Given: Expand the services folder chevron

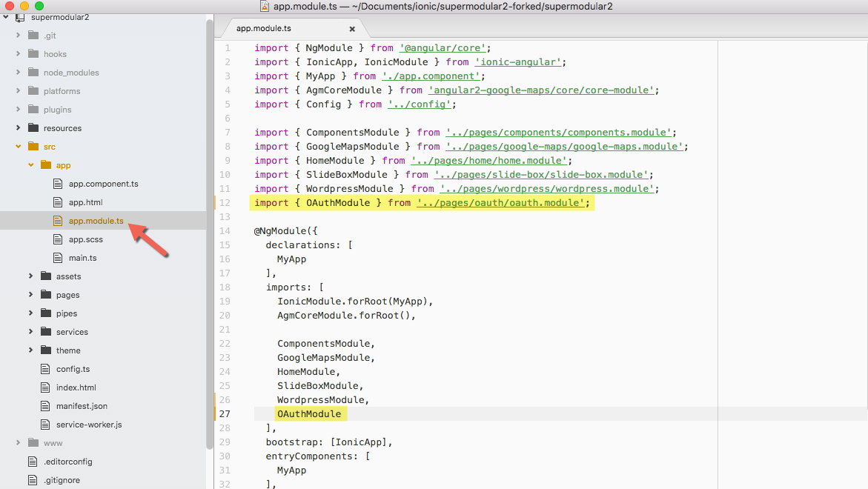Looking at the screenshot, I should [31, 332].
